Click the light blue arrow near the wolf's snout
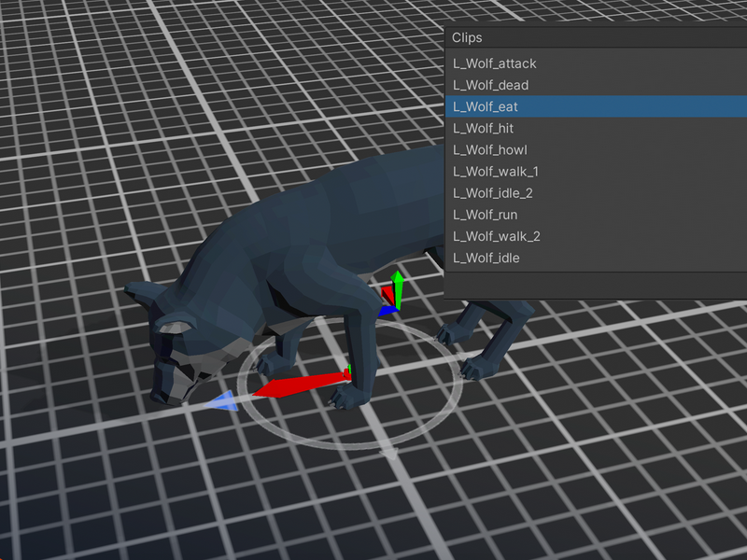747x560 pixels. [221, 401]
